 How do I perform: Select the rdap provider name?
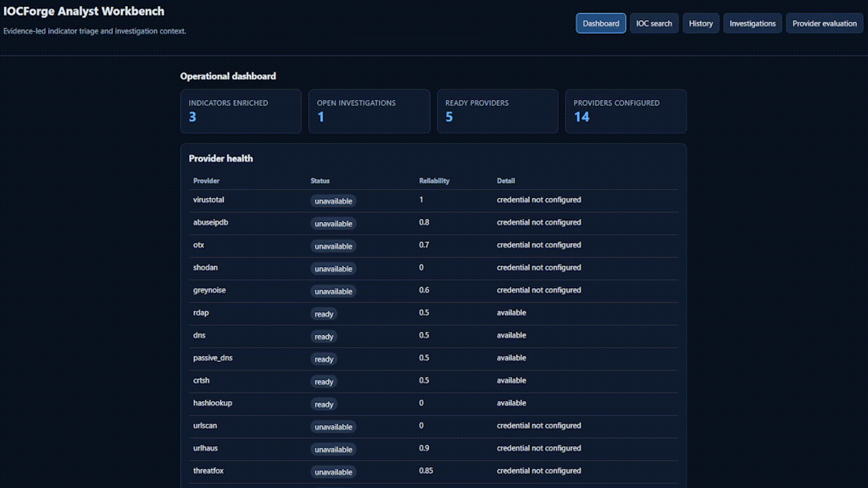[x=201, y=313]
